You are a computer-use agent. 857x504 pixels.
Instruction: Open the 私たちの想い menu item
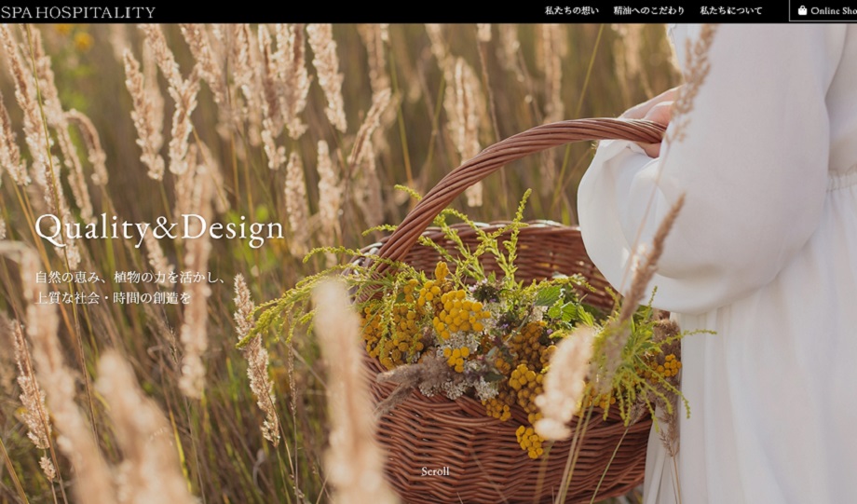click(x=571, y=10)
